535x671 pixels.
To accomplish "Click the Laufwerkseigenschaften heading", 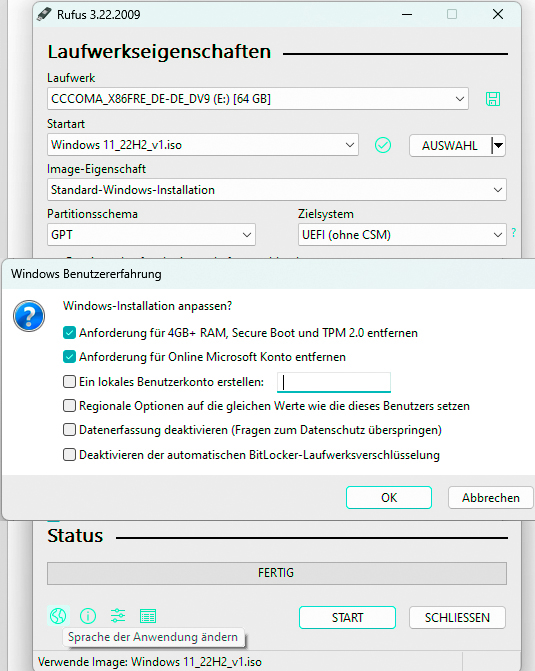I will coord(159,52).
